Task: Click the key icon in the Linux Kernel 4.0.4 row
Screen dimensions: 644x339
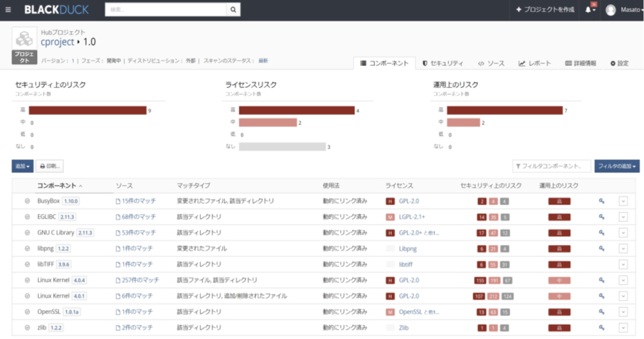Action: click(601, 280)
